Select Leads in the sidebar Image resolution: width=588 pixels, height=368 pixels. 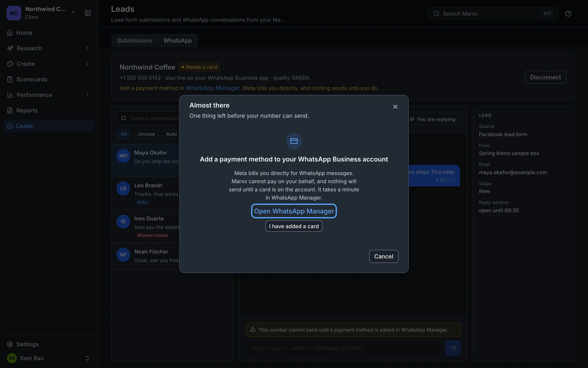click(x=49, y=126)
